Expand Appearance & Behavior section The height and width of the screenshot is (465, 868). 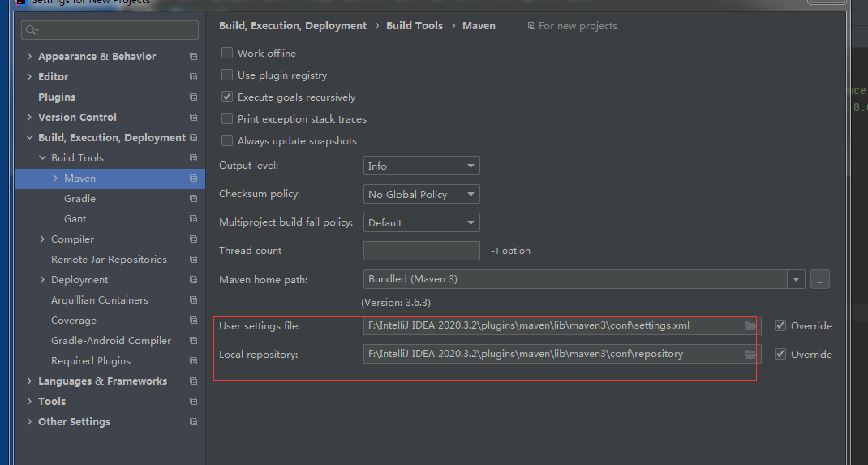click(29, 57)
